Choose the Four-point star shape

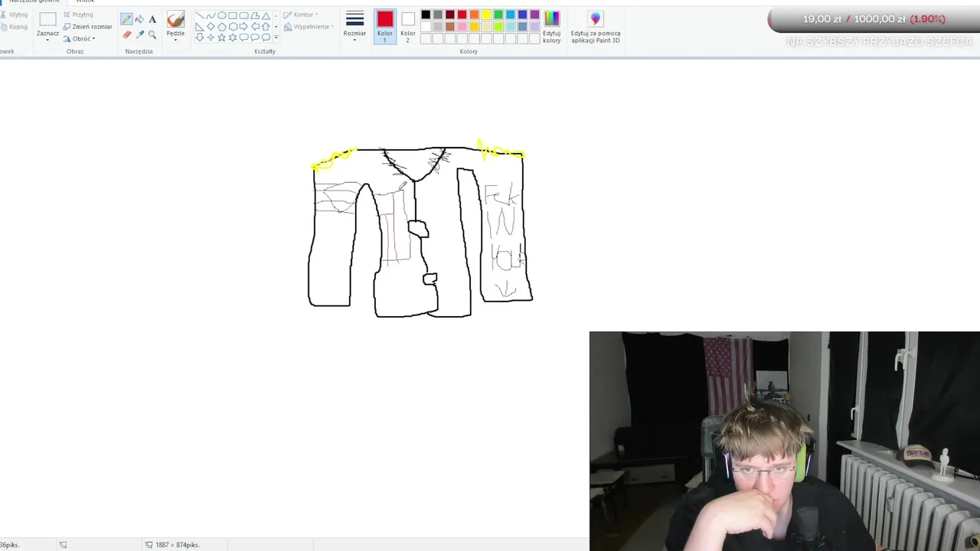pos(211,37)
